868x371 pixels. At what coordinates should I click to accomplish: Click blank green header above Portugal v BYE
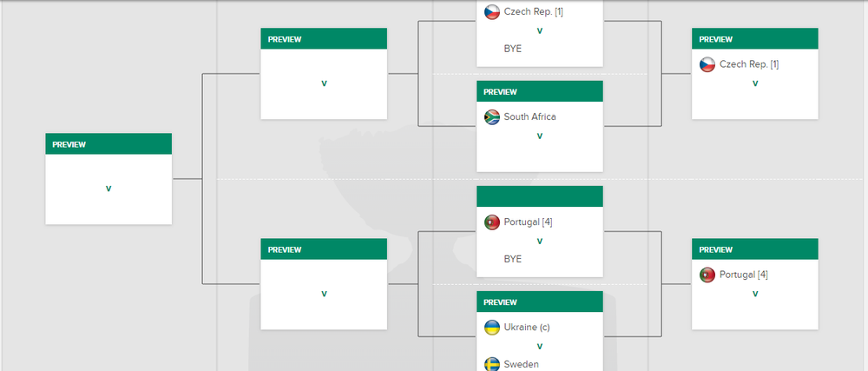[x=540, y=196]
